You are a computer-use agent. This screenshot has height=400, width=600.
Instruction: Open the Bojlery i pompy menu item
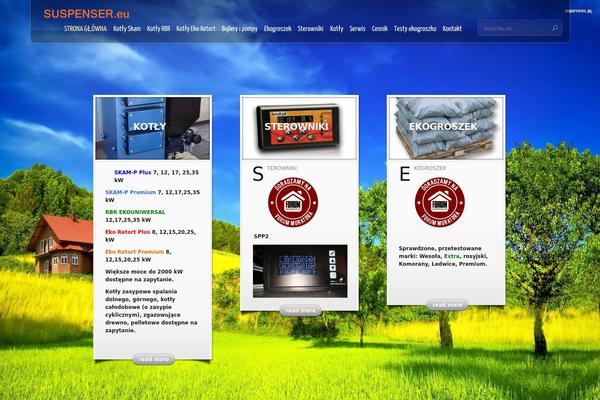pyautogui.click(x=240, y=29)
